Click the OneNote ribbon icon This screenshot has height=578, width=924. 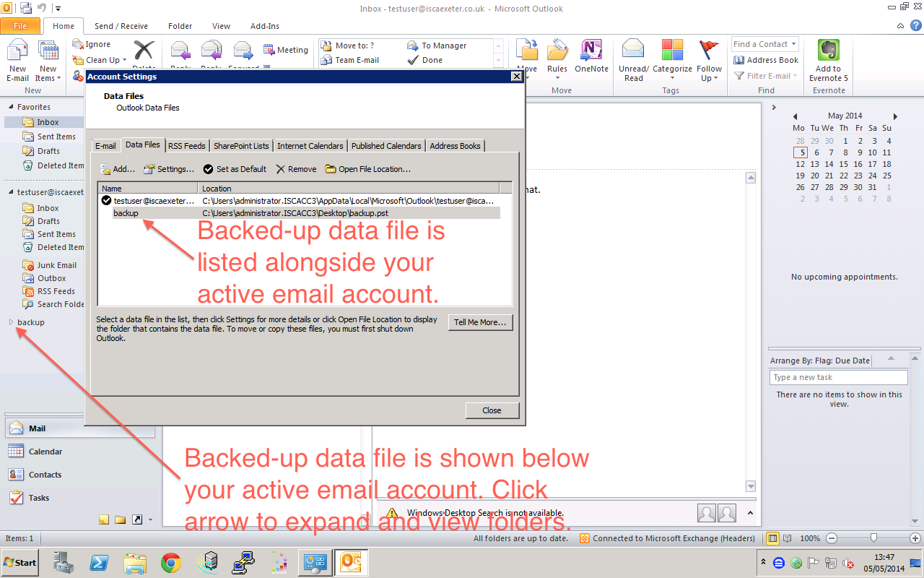pyautogui.click(x=591, y=56)
